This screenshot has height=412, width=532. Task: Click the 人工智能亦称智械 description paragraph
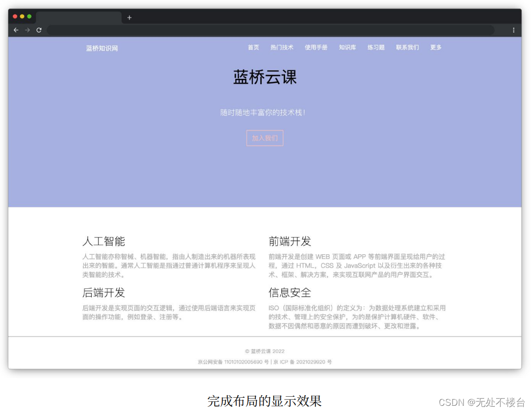pyautogui.click(x=169, y=266)
